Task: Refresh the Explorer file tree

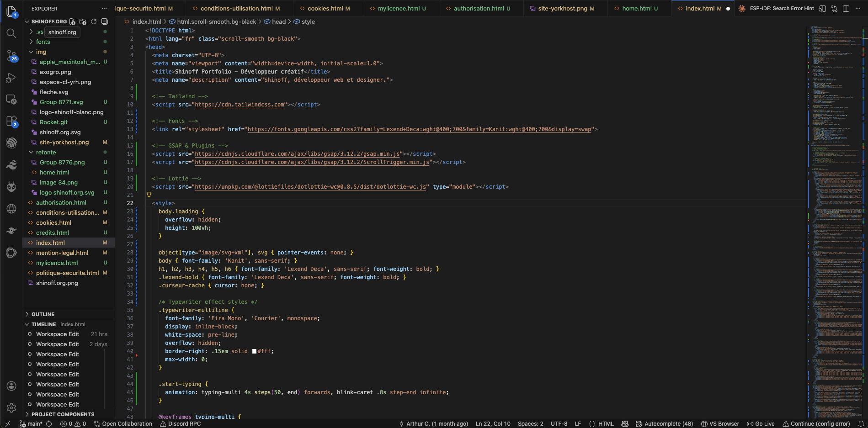Action: click(x=94, y=21)
